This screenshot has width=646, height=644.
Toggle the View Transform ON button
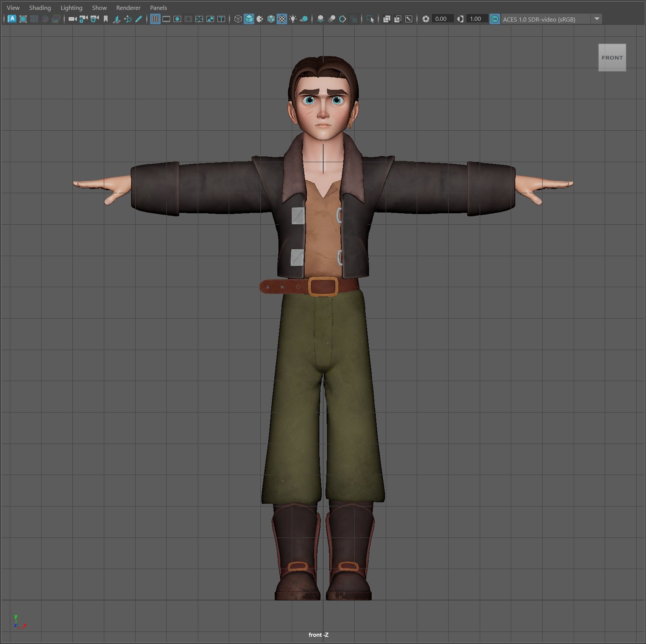pos(495,19)
